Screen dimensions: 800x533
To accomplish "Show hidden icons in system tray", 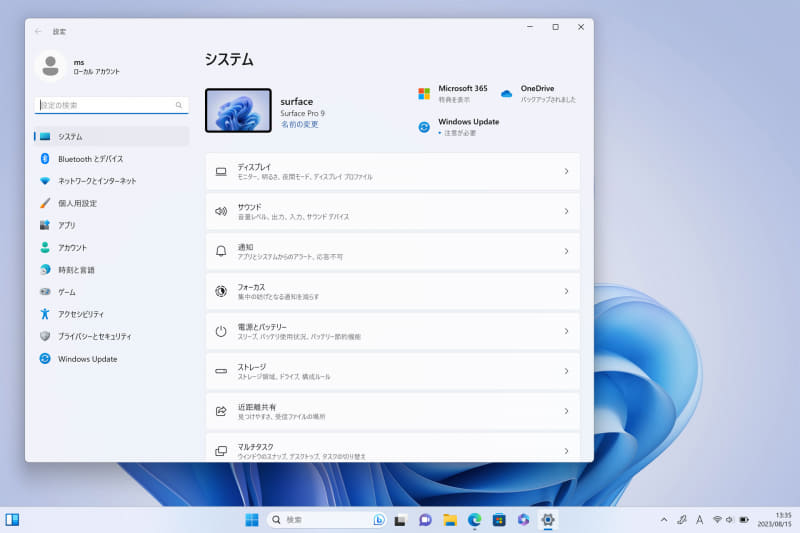I will tap(664, 520).
